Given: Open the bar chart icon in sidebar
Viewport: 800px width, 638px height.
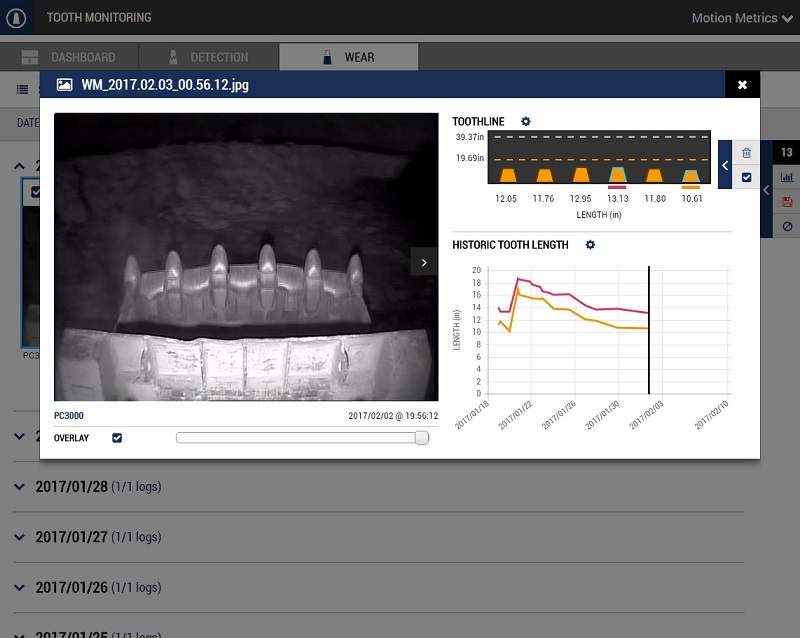Looking at the screenshot, I should 787,177.
